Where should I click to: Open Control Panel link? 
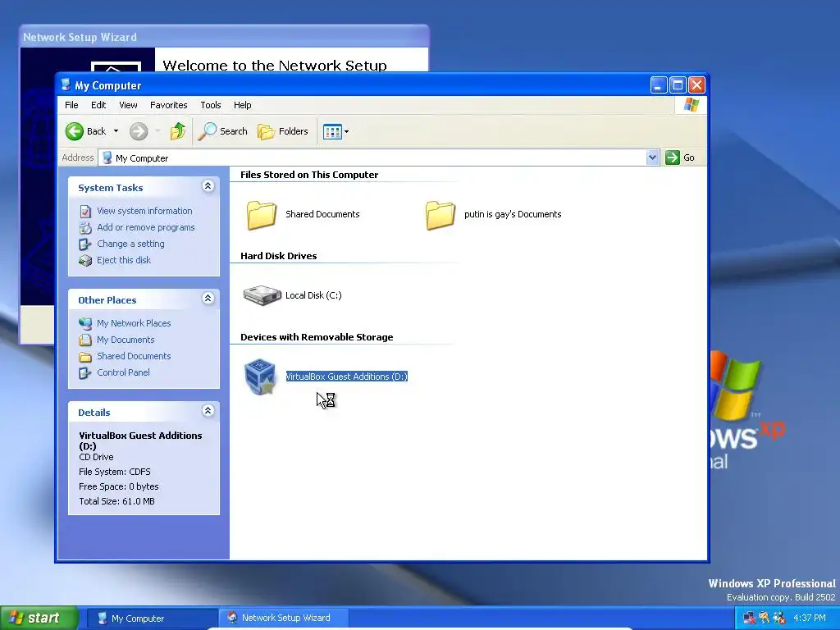click(x=123, y=372)
